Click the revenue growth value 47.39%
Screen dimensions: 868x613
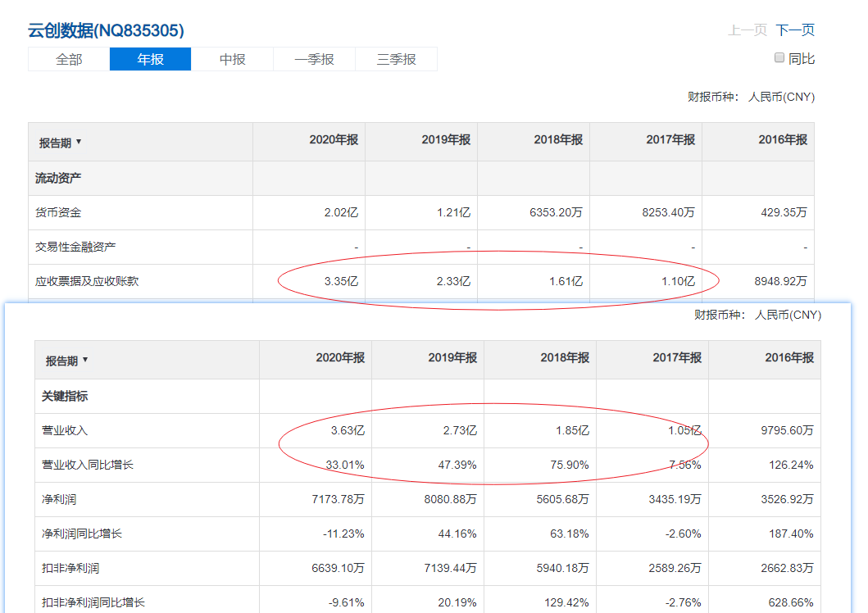(x=457, y=465)
